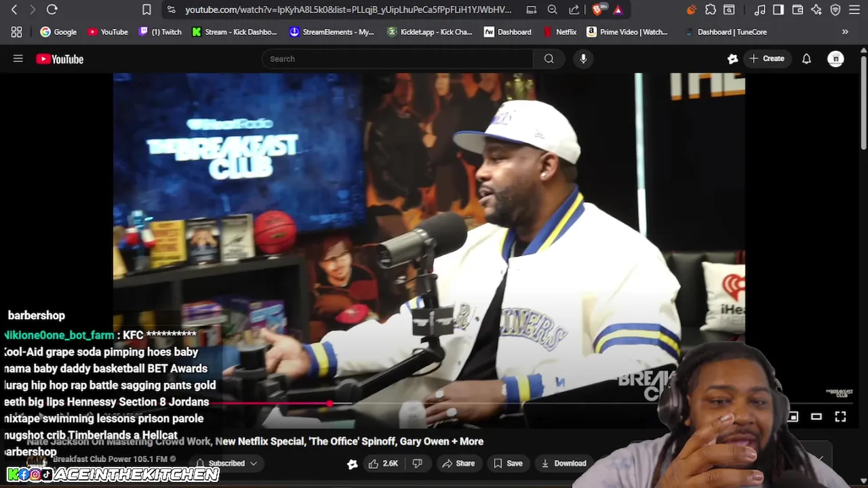868x488 pixels.
Task: Click the zoom magnifier icon in address bar
Action: click(553, 9)
